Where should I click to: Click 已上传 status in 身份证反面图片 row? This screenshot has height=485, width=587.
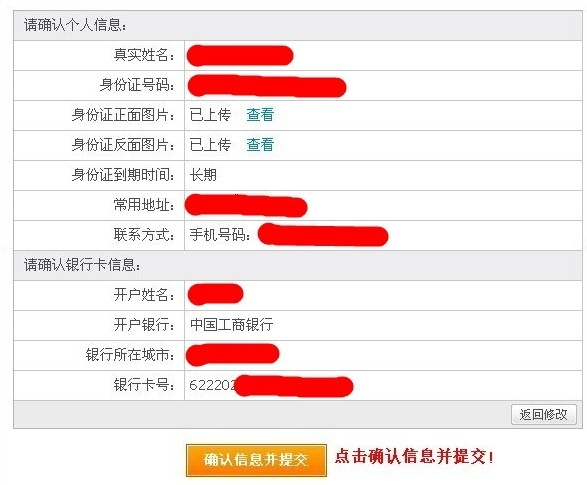coord(210,145)
